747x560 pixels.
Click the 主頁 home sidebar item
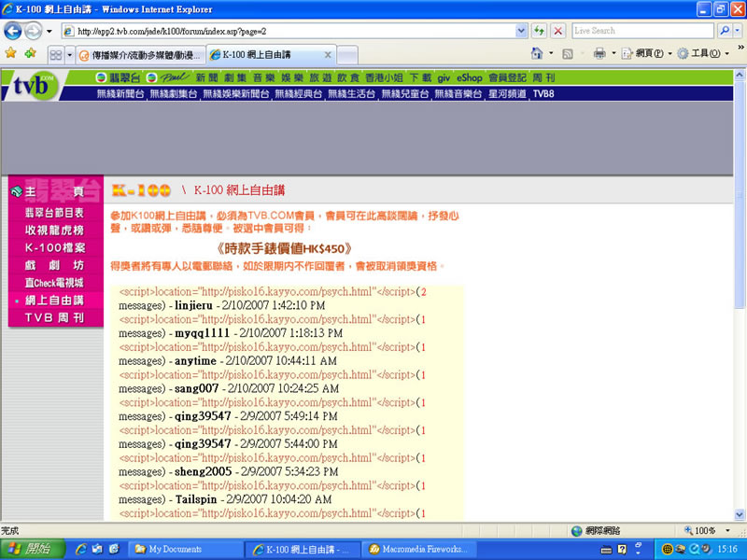[x=55, y=192]
